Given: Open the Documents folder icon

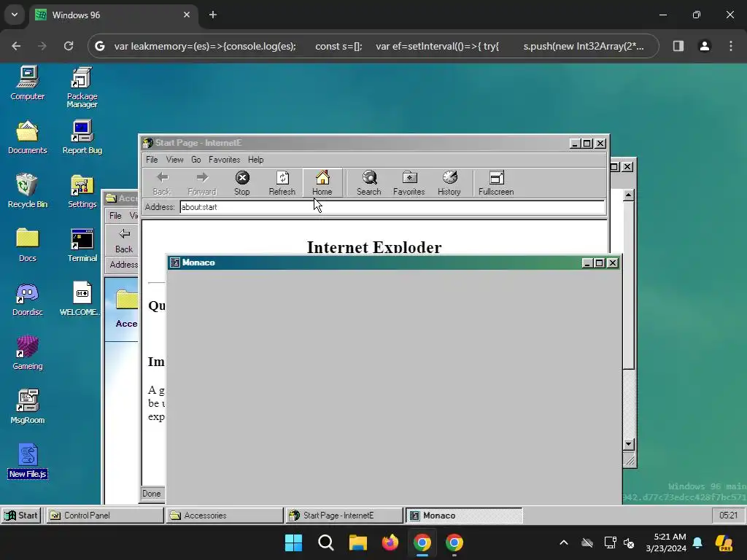Looking at the screenshot, I should (x=27, y=137).
